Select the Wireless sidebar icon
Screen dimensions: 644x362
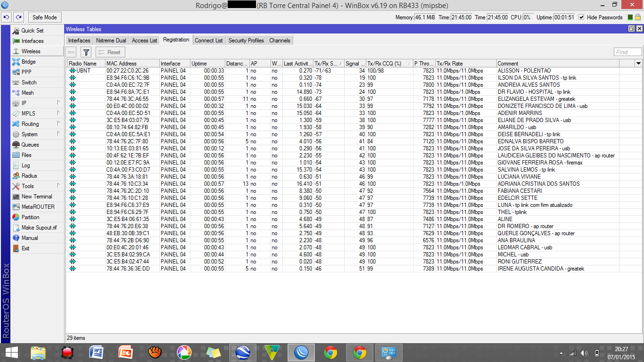tap(16, 51)
